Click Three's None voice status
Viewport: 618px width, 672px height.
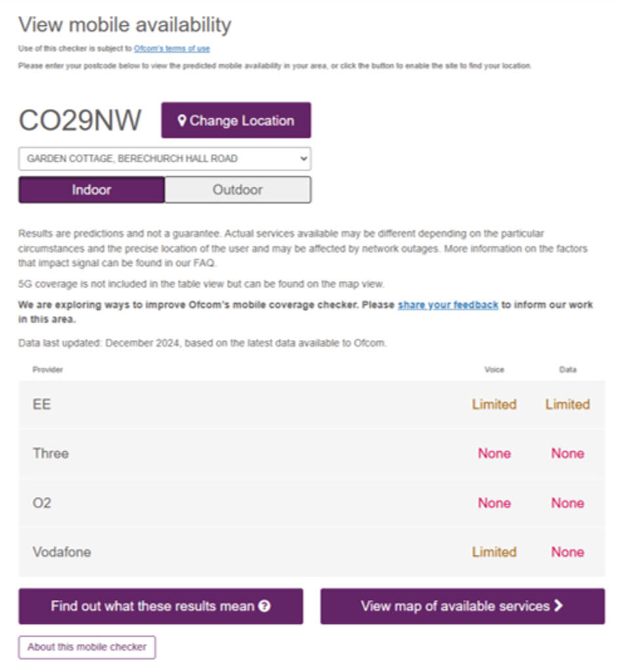pos(494,453)
